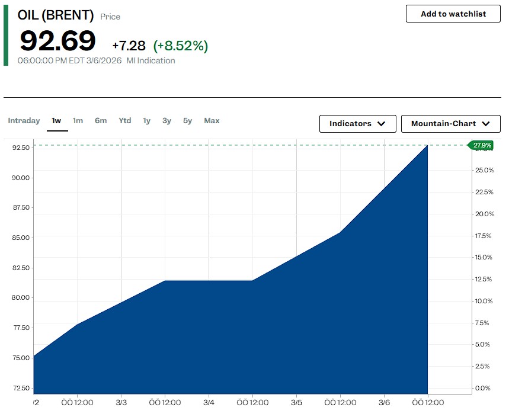This screenshot has height=420, width=509.
Task: Open the Mountain-Chart type dropdown
Action: pyautogui.click(x=450, y=124)
